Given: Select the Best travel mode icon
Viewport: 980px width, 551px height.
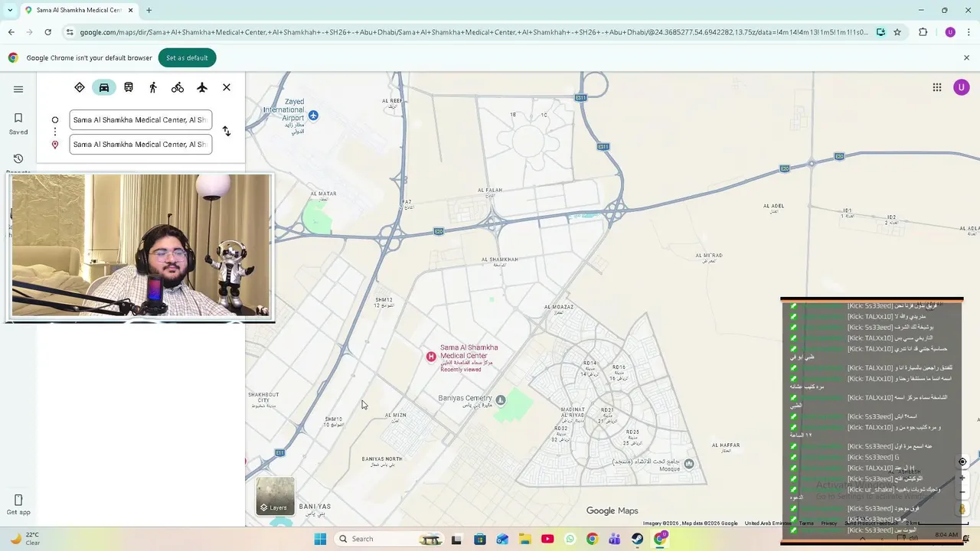Looking at the screenshot, I should tap(80, 87).
